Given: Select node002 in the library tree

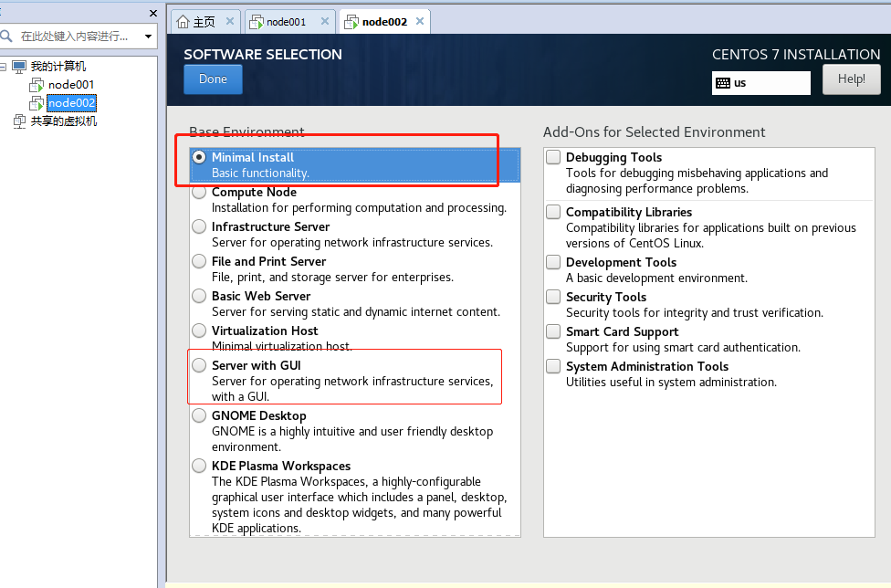Looking at the screenshot, I should pyautogui.click(x=71, y=103).
